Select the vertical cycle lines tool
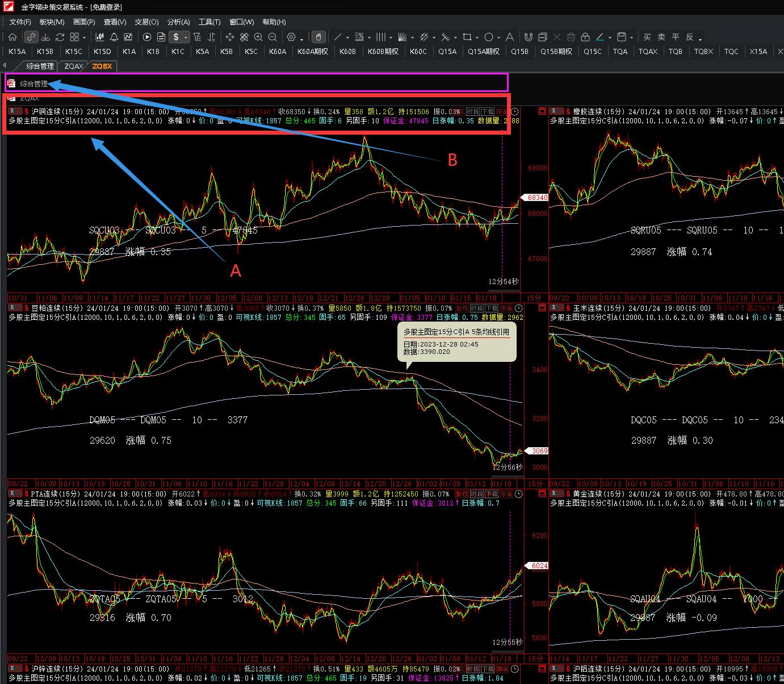The image size is (784, 684). click(380, 37)
